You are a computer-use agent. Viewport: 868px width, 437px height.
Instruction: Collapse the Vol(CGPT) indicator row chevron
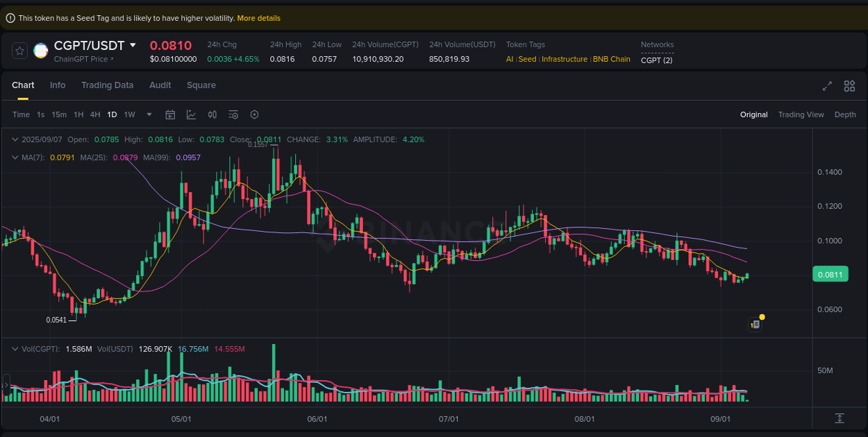(15, 349)
